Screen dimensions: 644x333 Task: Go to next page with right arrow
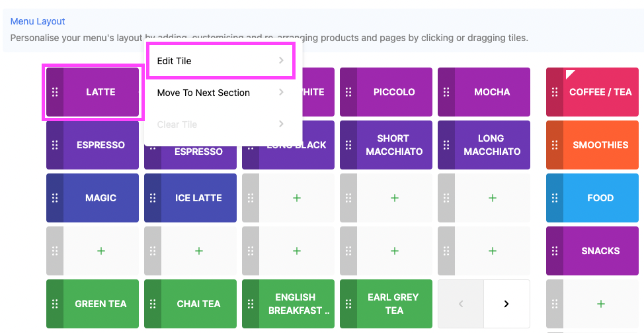coord(506,304)
